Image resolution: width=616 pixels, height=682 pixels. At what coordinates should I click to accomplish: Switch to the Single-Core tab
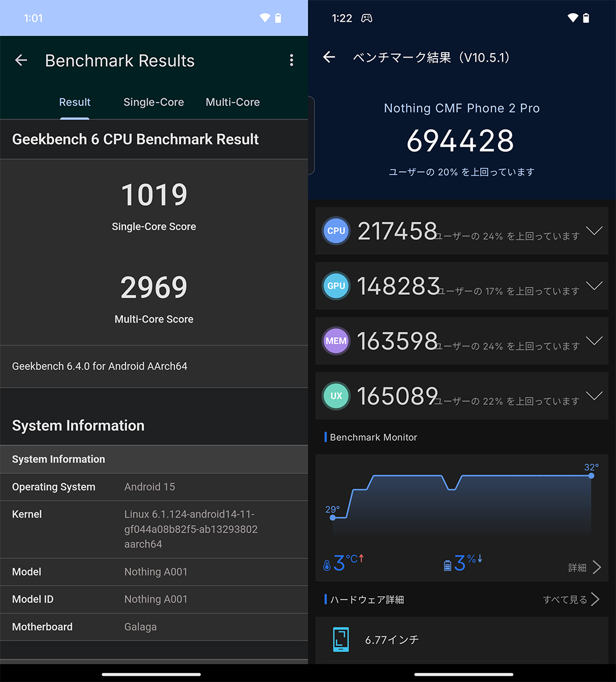point(153,102)
